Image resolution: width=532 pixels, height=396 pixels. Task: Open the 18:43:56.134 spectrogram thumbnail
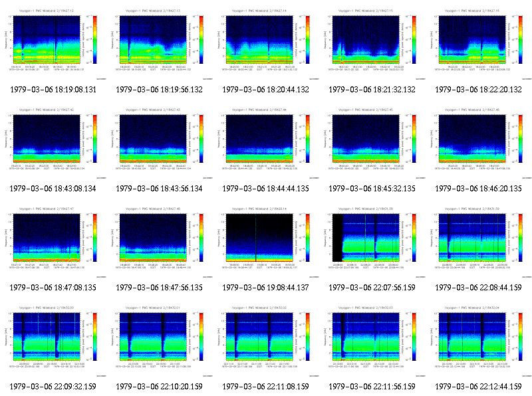(x=160, y=144)
